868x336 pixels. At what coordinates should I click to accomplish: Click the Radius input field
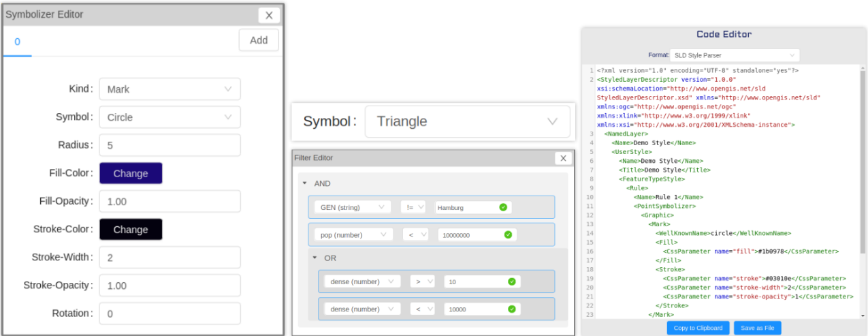click(x=170, y=145)
